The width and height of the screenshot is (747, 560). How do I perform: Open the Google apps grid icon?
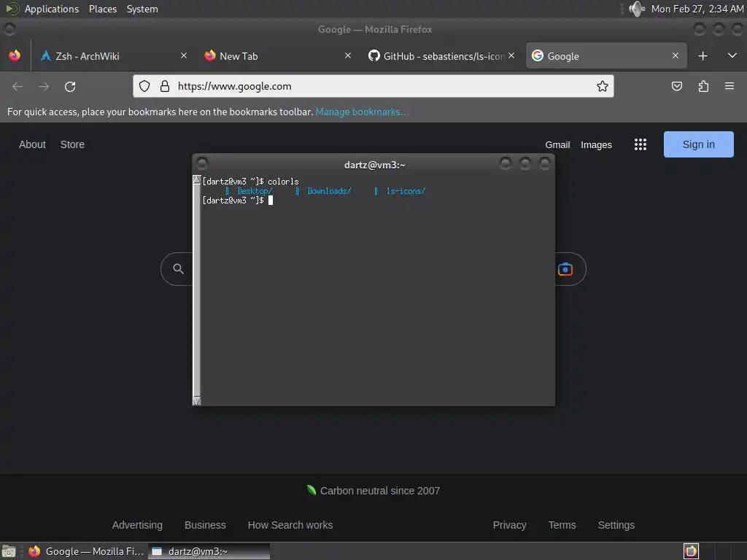(x=640, y=144)
